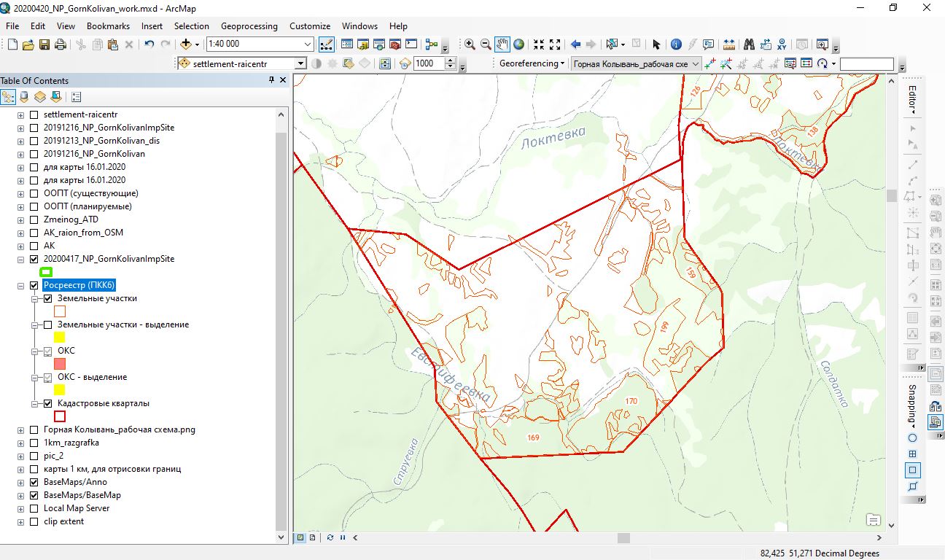Open the Bookmarks menu
This screenshot has width=945, height=560.
pos(108,26)
